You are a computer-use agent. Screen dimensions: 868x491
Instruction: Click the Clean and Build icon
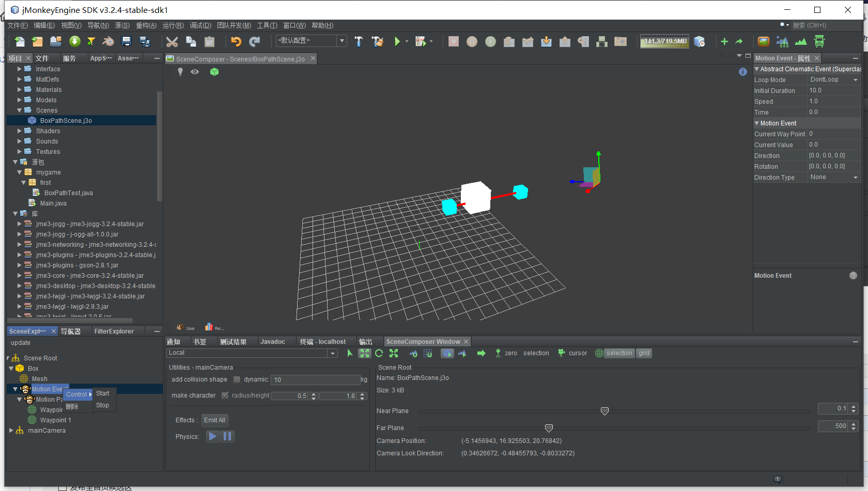pyautogui.click(x=378, y=41)
